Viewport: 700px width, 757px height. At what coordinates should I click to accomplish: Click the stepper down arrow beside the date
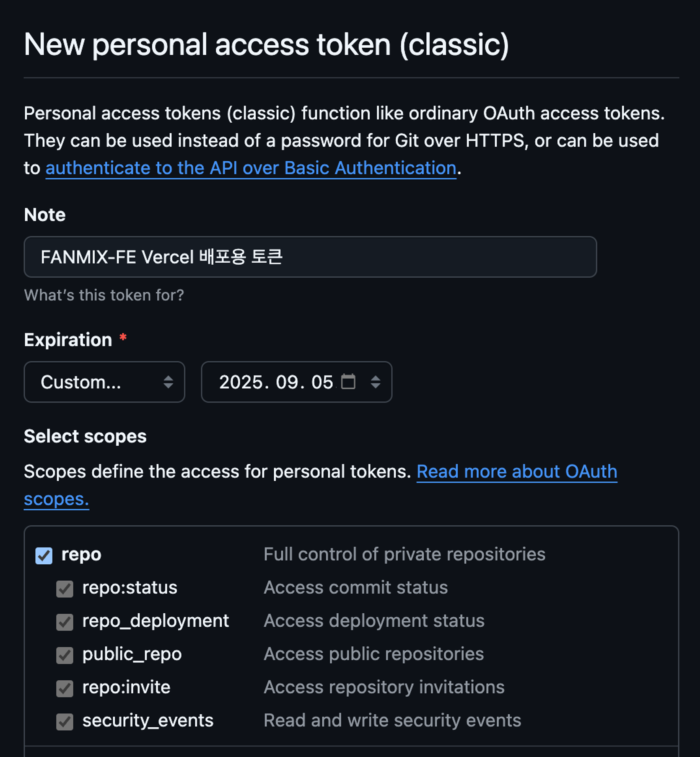point(376,386)
